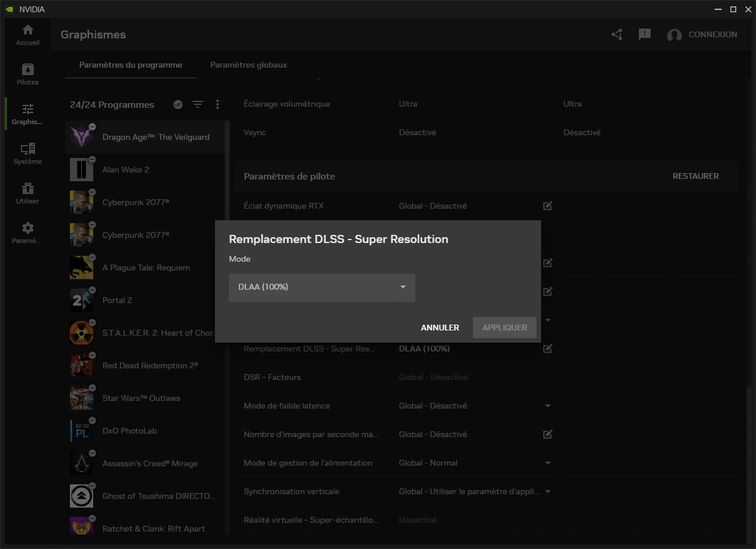
Task: Open the Accueil home section
Action: pos(27,34)
